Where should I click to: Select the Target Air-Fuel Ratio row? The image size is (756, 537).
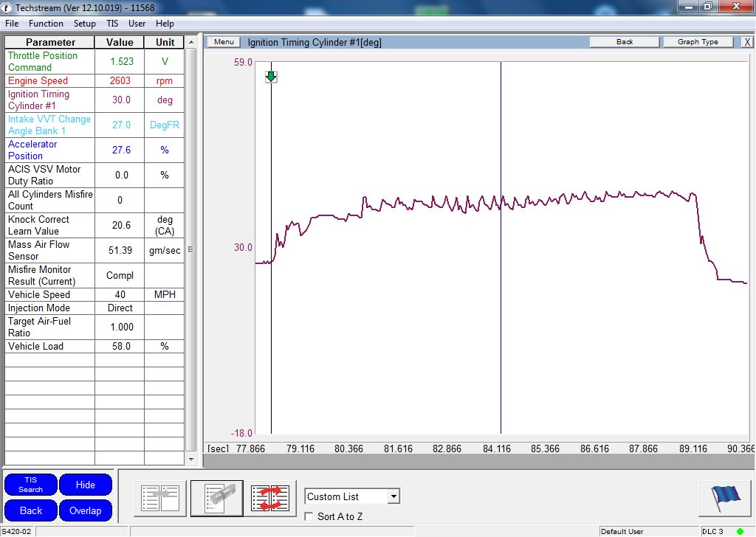[x=94, y=328]
